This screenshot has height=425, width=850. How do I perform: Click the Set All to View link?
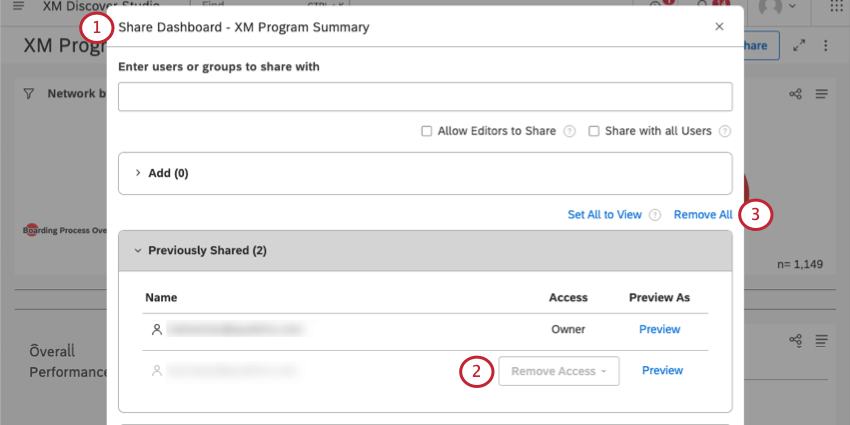tap(604, 215)
